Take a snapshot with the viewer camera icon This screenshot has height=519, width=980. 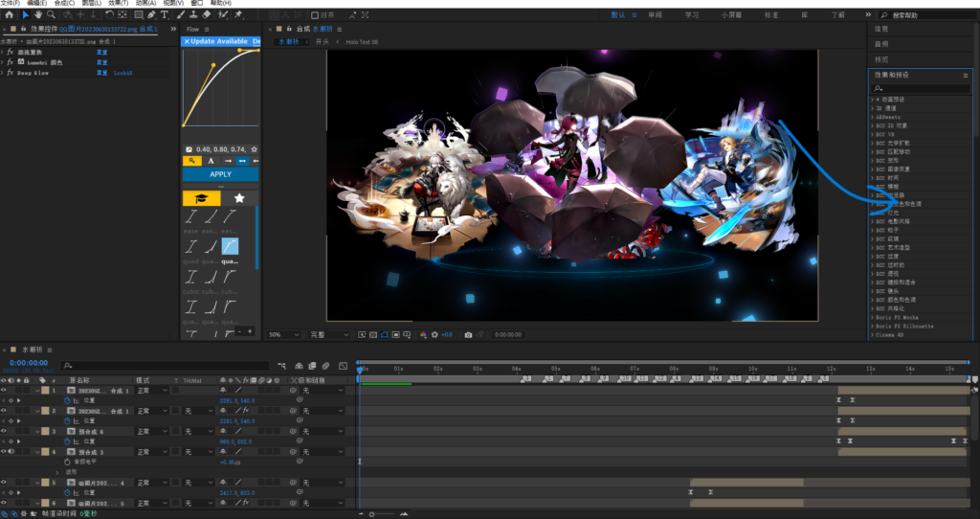(468, 335)
